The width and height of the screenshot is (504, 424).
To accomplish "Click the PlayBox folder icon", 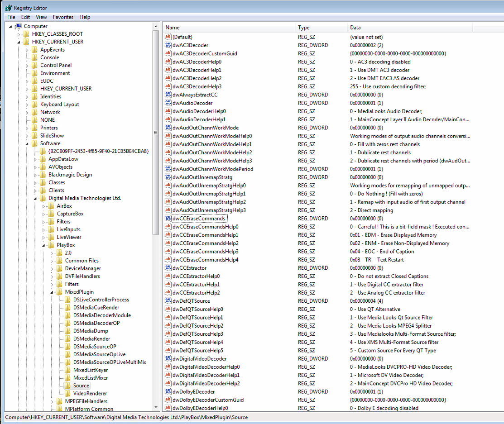I will (51, 245).
